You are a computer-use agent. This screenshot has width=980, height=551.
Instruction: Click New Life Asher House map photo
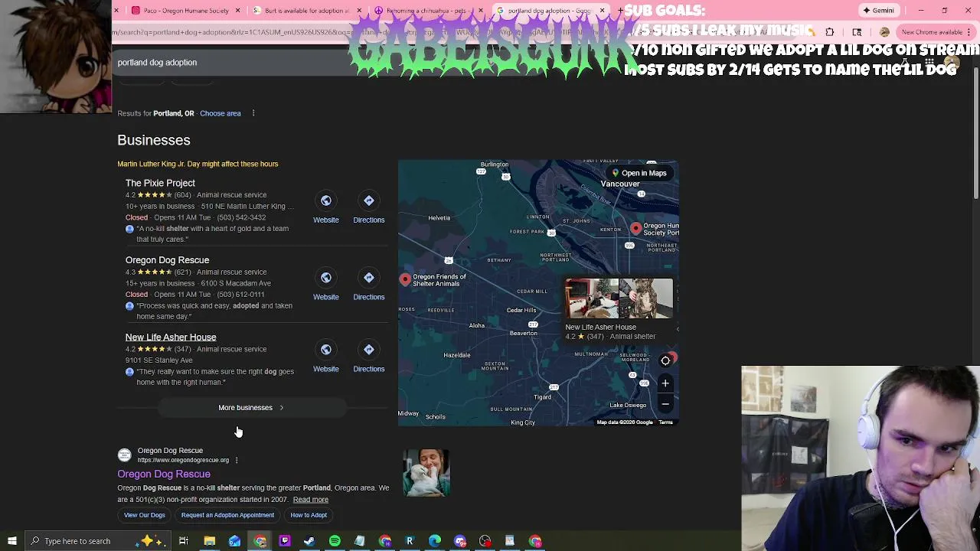[619, 299]
